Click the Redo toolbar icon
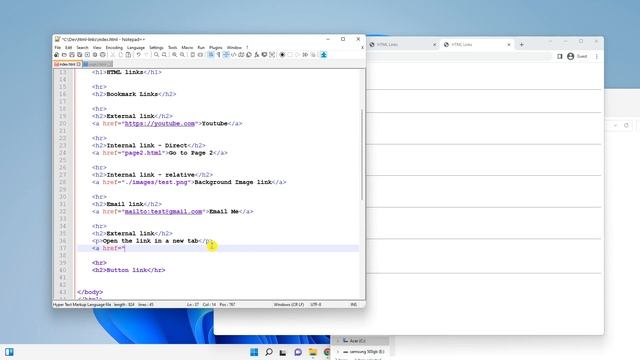The width and height of the screenshot is (640, 360). coord(147,55)
